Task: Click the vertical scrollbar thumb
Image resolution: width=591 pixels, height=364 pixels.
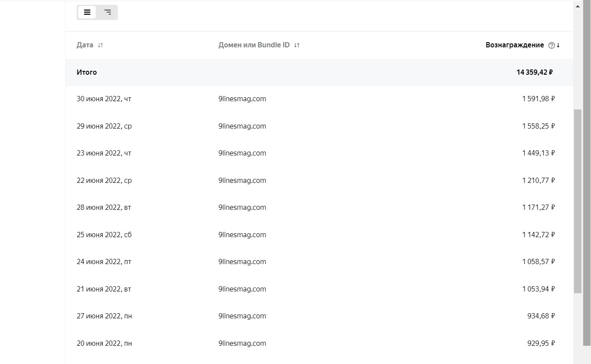Action: tap(578, 200)
